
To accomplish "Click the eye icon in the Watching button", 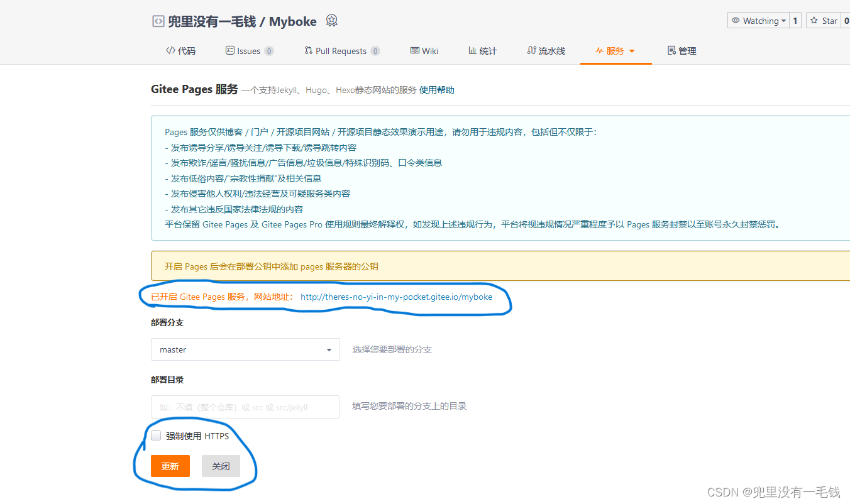I will coord(736,21).
